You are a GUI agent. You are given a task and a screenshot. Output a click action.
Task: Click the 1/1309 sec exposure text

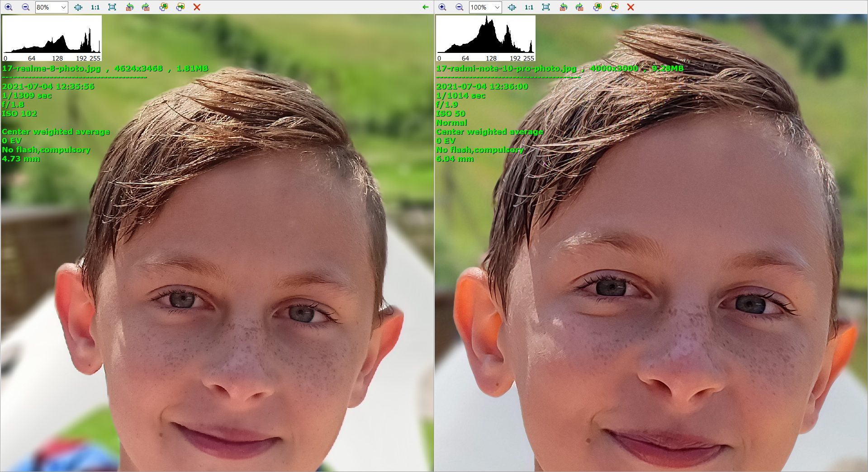point(27,95)
